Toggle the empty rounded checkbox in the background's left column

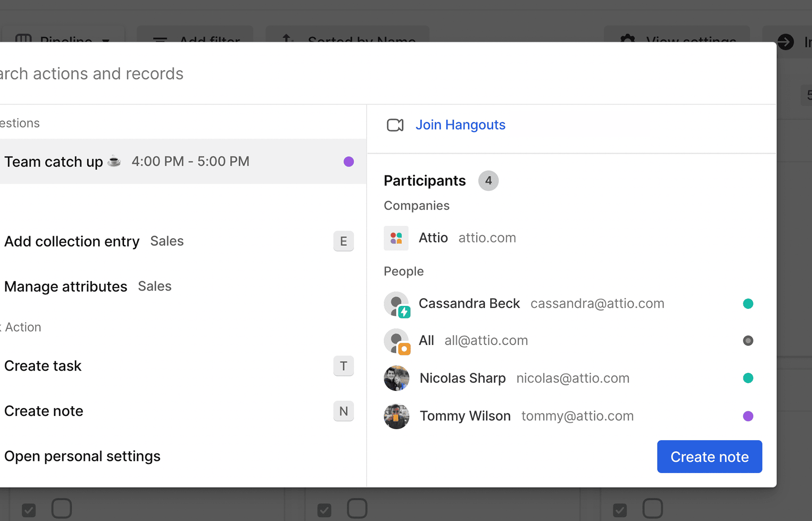pos(62,508)
